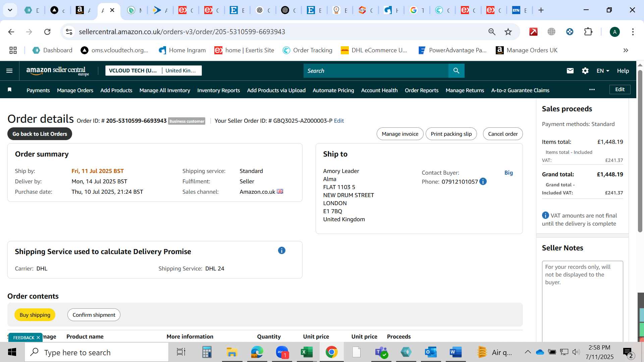Open the Windows notification center icon
This screenshot has width=644, height=362.
(x=628, y=352)
